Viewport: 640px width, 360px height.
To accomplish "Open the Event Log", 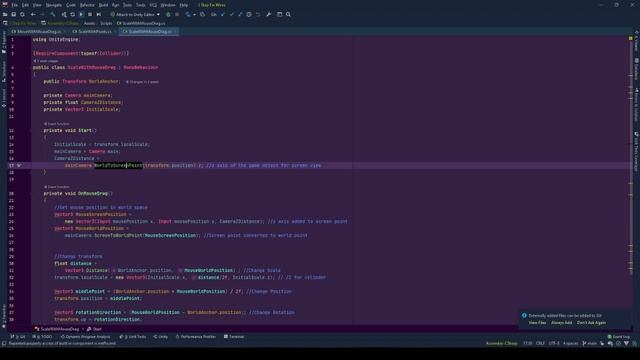I will pyautogui.click(x=619, y=337).
